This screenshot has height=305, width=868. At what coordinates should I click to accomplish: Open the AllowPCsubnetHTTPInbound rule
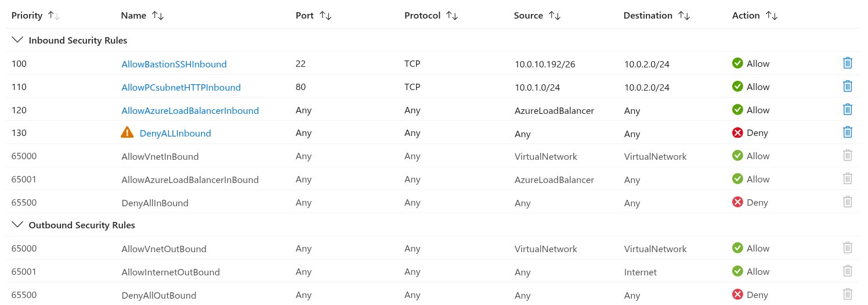tap(181, 87)
